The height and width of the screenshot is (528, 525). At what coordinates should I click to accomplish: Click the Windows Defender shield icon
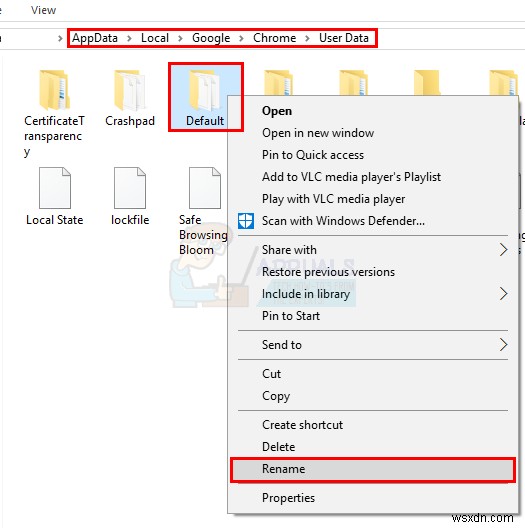click(x=246, y=221)
